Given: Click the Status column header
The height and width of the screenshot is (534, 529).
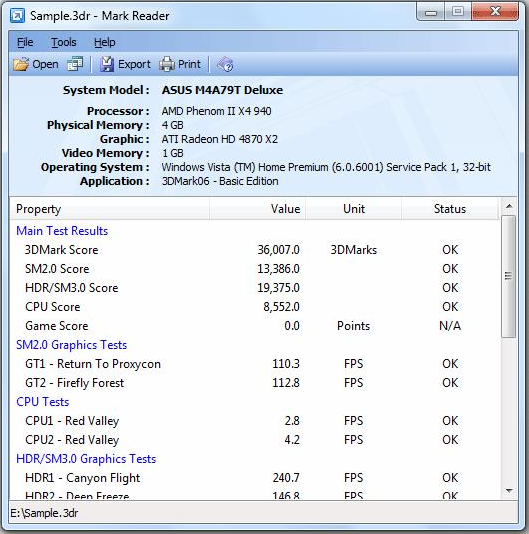Looking at the screenshot, I should 450,209.
